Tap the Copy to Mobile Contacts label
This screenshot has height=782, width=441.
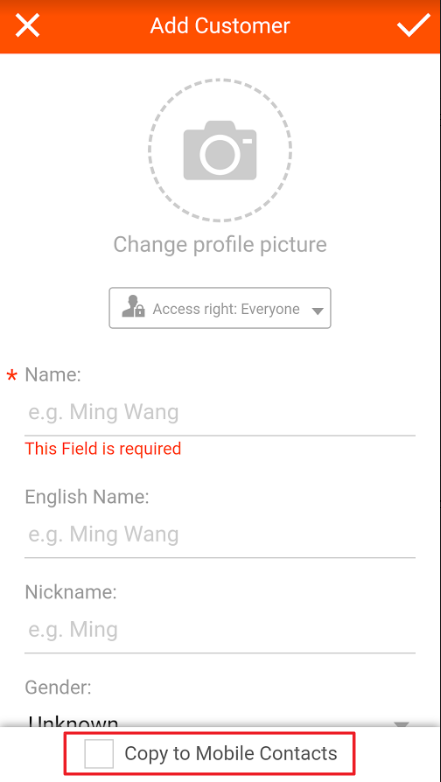tap(231, 753)
